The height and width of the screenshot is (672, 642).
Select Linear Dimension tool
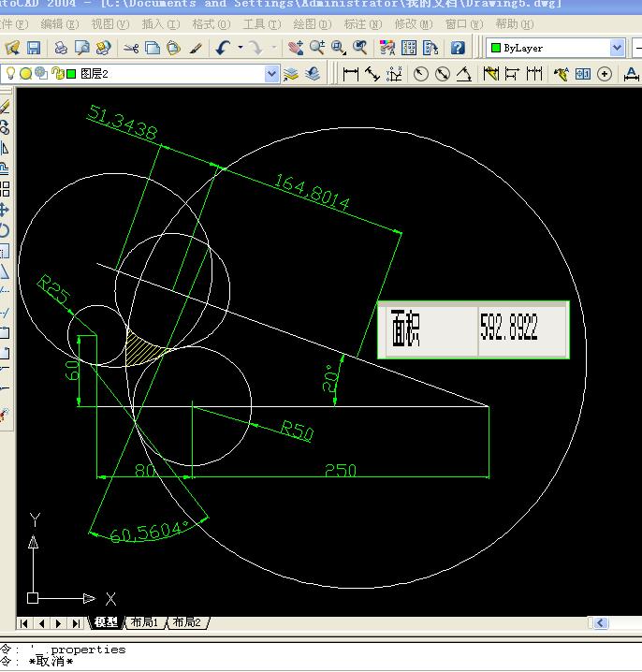[351, 74]
